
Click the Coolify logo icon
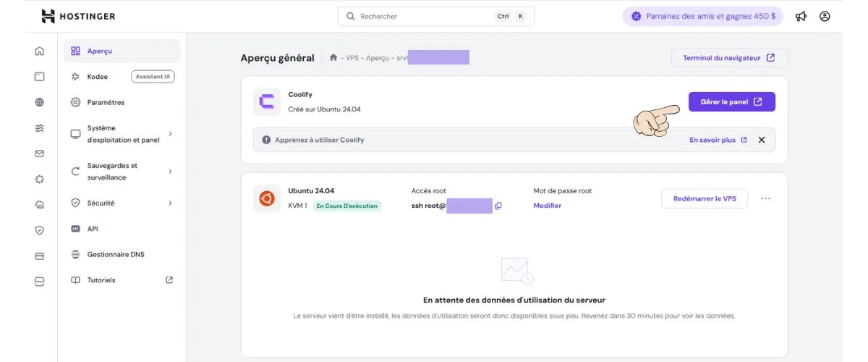(267, 102)
